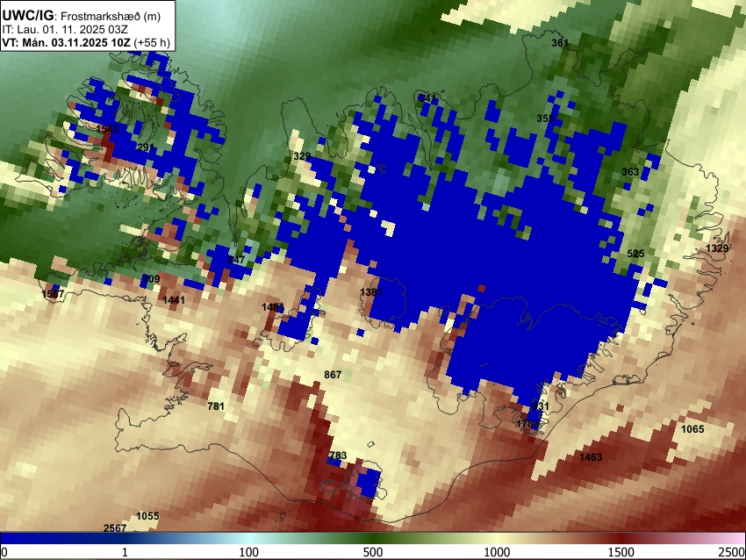Click the map value label '1543'
Screen dimensions: 746x560
click(108, 129)
